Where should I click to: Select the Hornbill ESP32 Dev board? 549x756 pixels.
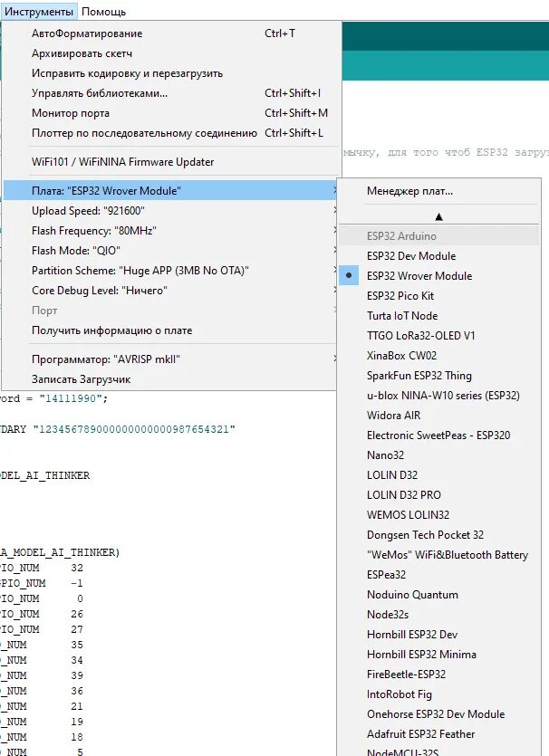click(439, 635)
